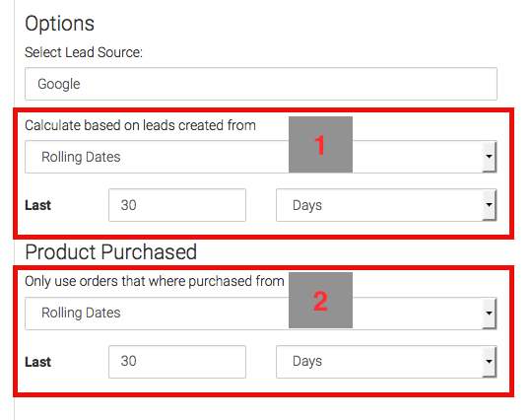The image size is (532, 420).
Task: Open Rolling Dates dropdown under leads created
Action: click(261, 157)
